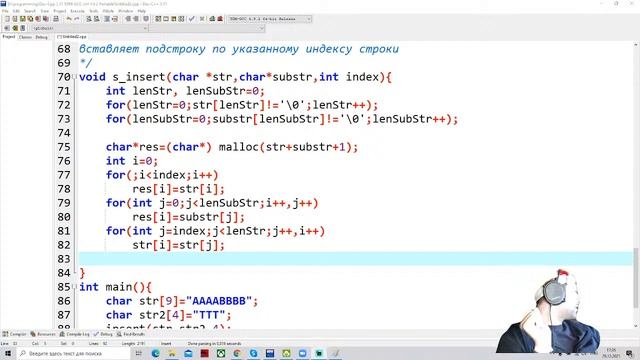Open the empty function list dropdown

[x=207, y=28]
